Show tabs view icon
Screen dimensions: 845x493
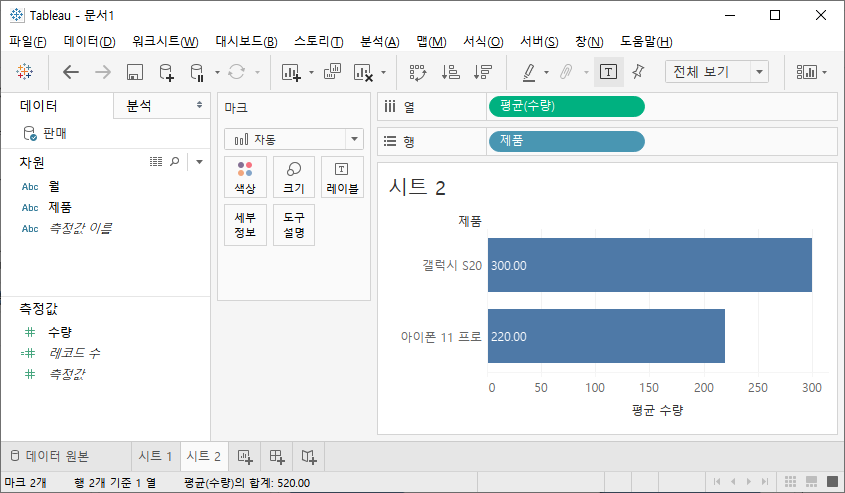833,481
